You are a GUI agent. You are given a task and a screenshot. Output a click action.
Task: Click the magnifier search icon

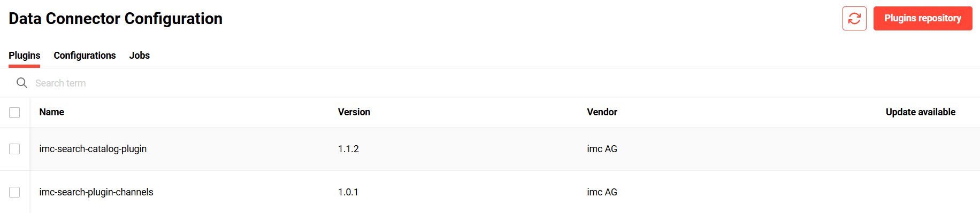(22, 83)
